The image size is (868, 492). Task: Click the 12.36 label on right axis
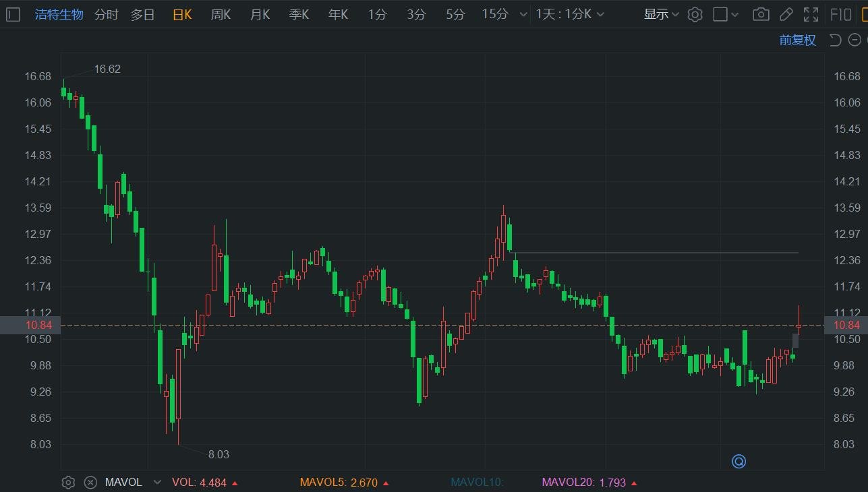click(847, 260)
